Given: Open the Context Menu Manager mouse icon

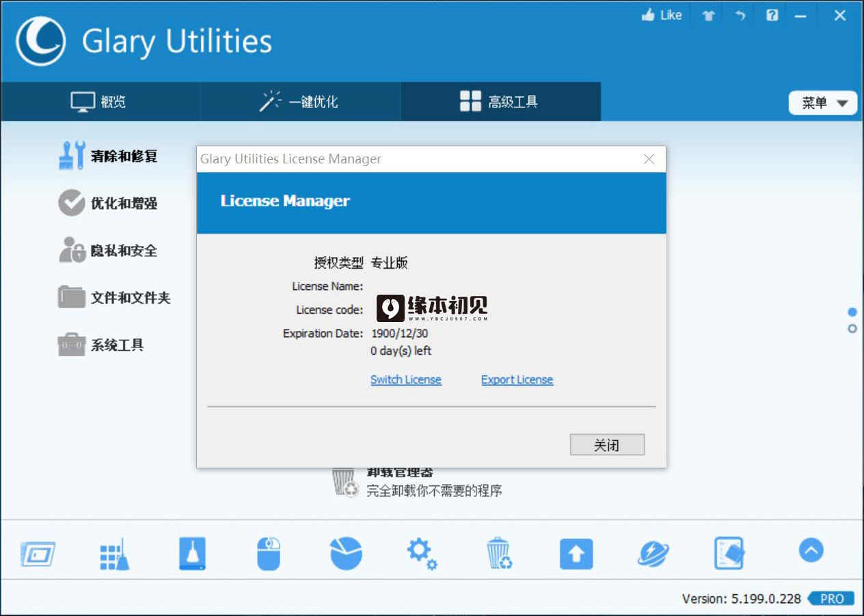Looking at the screenshot, I should 269,553.
